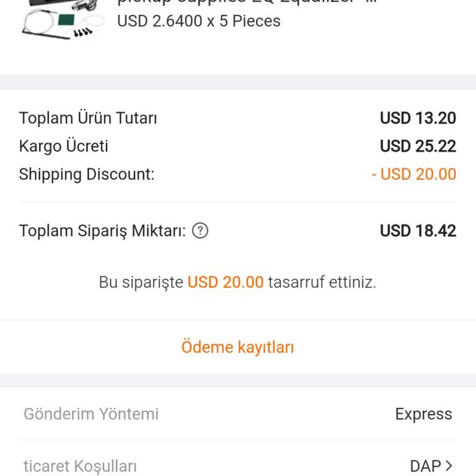Click the Toplam Sipariş Miktarı label text
Screen dimensions: 476x476
coord(102,231)
